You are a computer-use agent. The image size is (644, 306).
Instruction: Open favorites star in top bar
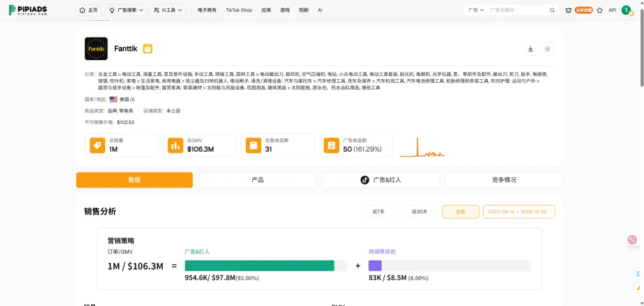pos(599,10)
